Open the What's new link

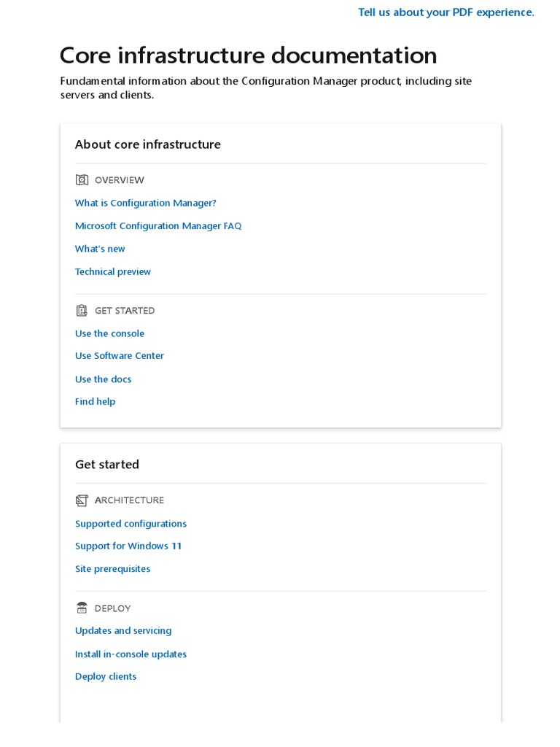pos(100,249)
